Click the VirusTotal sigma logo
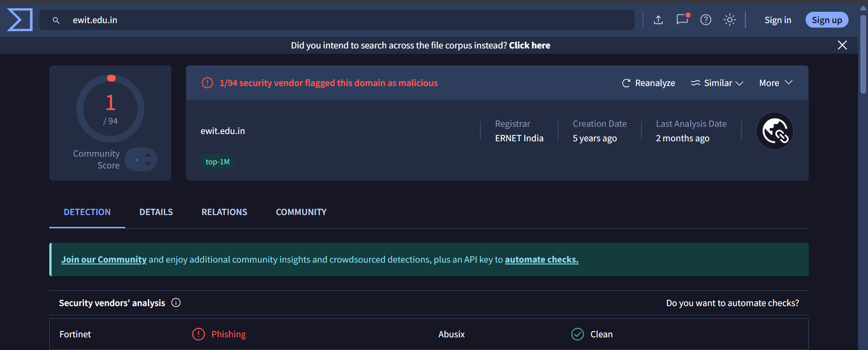Viewport: 868px width, 350px height. tap(20, 20)
